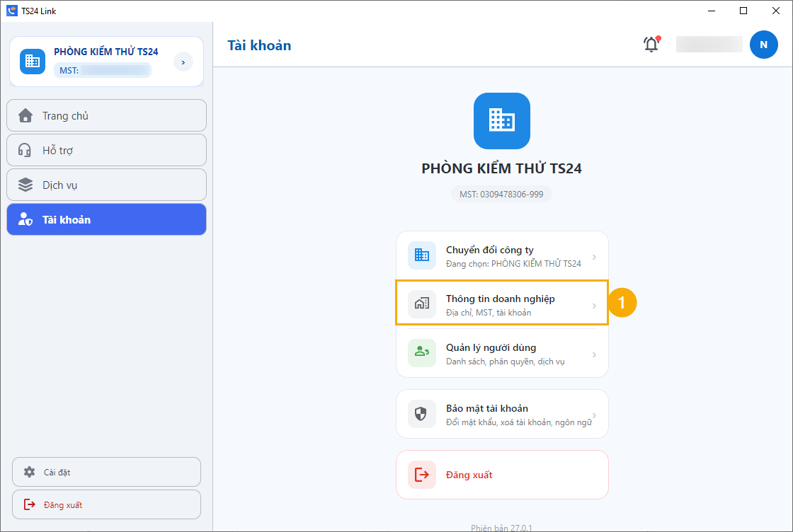Click the large company building logo
This screenshot has width=793, height=532.
click(x=502, y=121)
